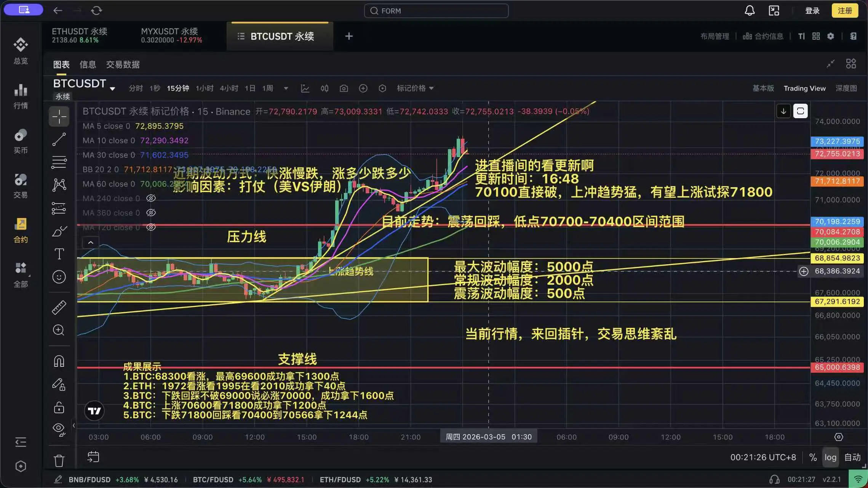Toggle the log scale option

tap(830, 457)
